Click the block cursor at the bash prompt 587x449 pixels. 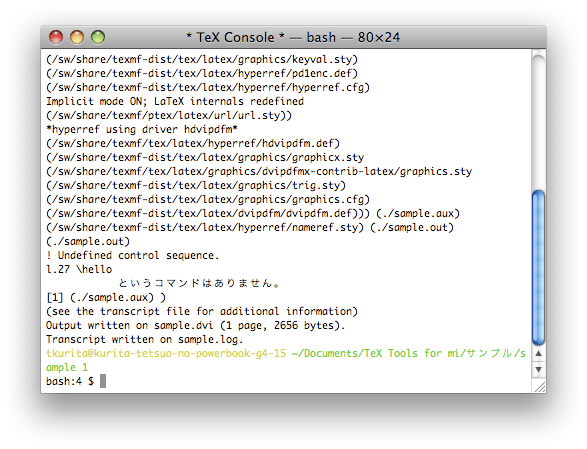103,381
